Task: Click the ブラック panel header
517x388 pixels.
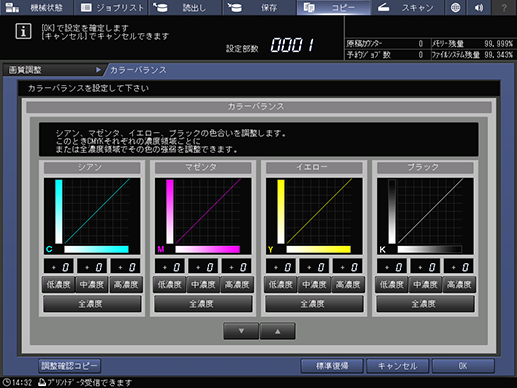Action: pos(425,167)
